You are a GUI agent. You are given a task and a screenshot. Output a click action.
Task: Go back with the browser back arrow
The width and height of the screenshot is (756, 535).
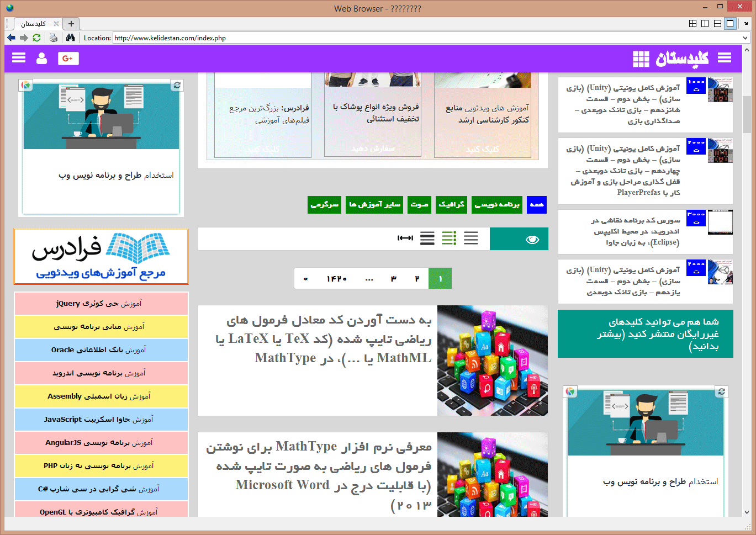tap(11, 38)
